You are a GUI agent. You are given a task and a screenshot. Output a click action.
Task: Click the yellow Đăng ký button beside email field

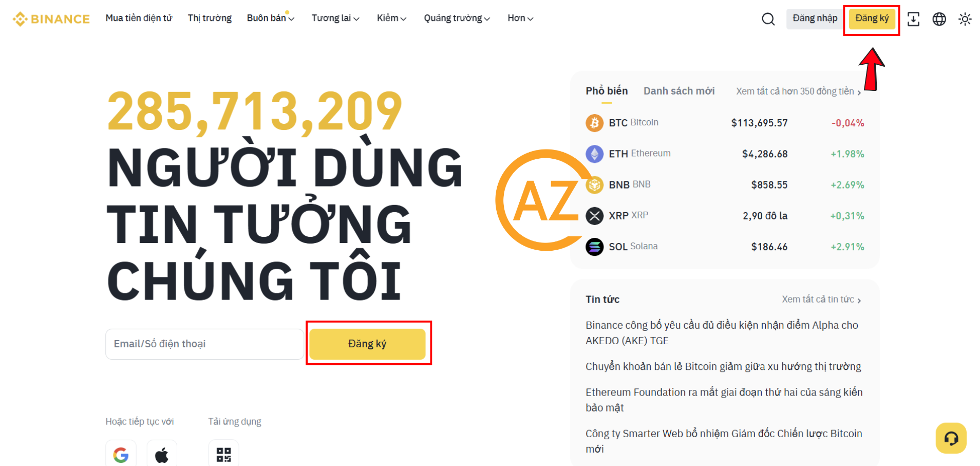click(367, 344)
